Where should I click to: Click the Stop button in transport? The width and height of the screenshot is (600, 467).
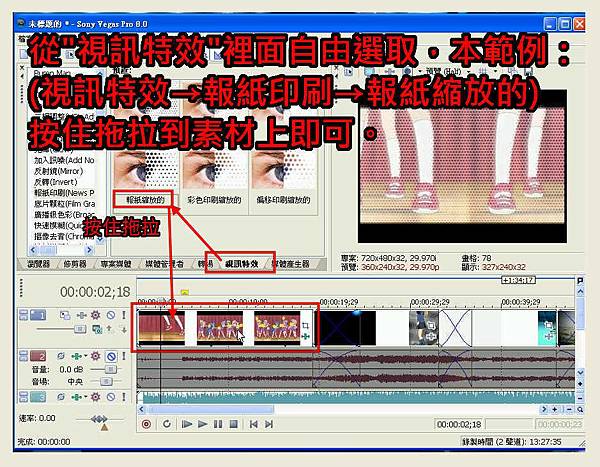point(233,424)
